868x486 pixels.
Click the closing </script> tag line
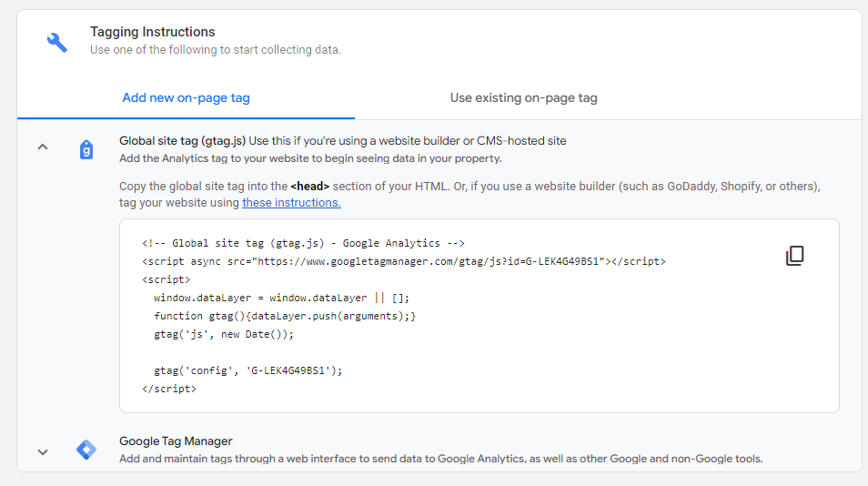[169, 389]
